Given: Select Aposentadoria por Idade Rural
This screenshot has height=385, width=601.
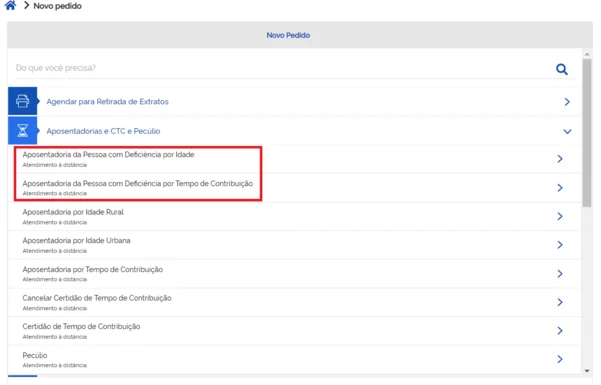Looking at the screenshot, I should [294, 217].
